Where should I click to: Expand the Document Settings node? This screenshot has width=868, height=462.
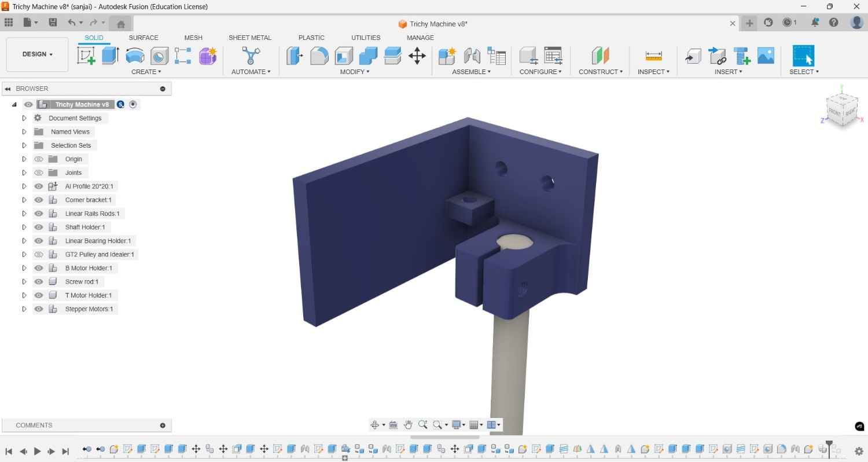tap(24, 118)
